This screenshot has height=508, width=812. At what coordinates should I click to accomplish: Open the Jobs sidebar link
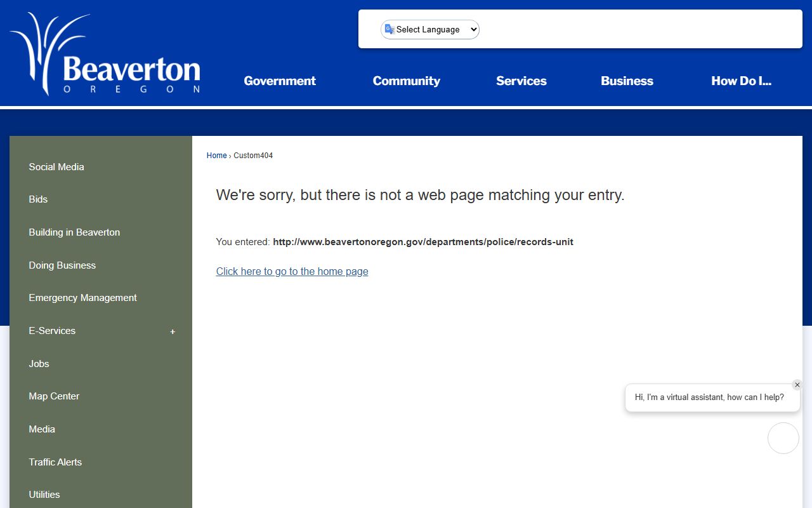pyautogui.click(x=39, y=364)
